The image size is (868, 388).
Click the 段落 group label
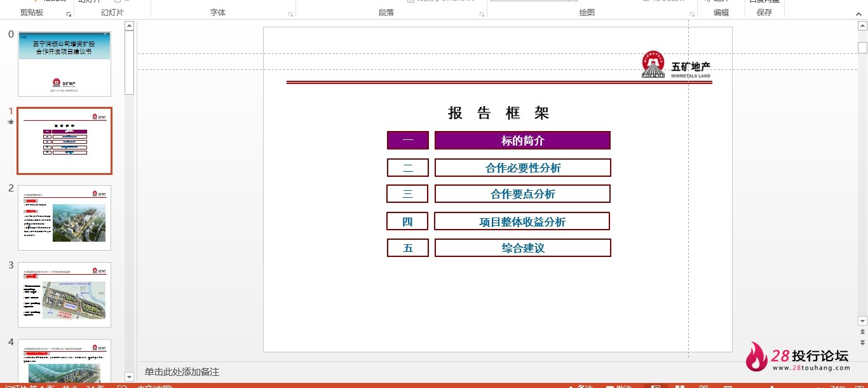point(386,13)
